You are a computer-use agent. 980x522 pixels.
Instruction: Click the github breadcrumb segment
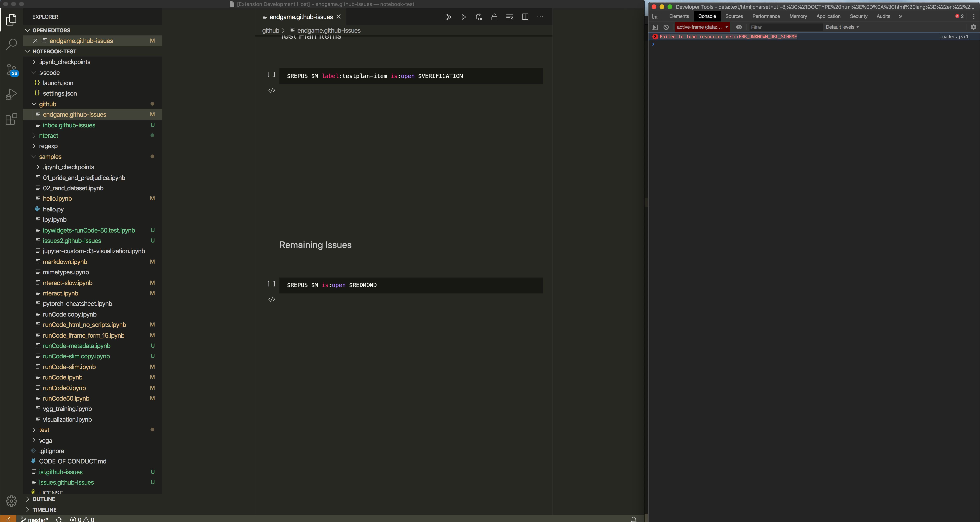[270, 30]
